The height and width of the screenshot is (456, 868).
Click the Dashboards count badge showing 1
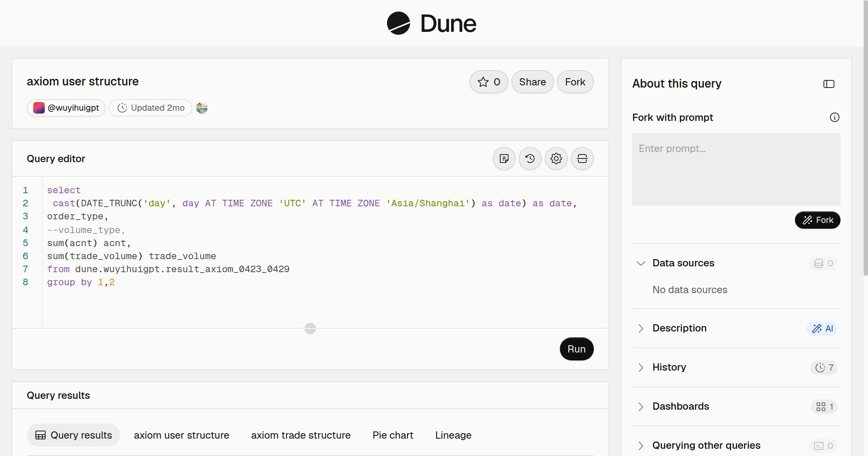click(824, 407)
